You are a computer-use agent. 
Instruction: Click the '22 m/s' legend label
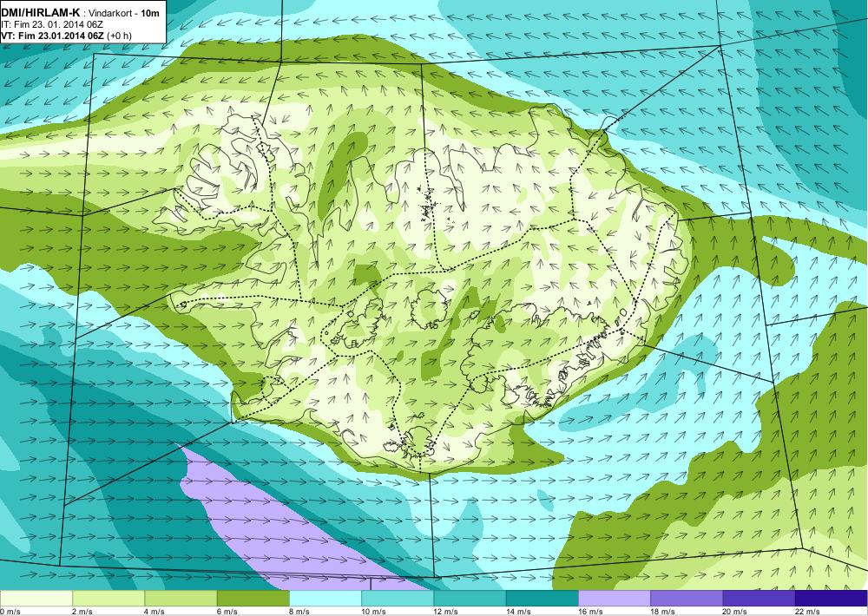coord(807,612)
